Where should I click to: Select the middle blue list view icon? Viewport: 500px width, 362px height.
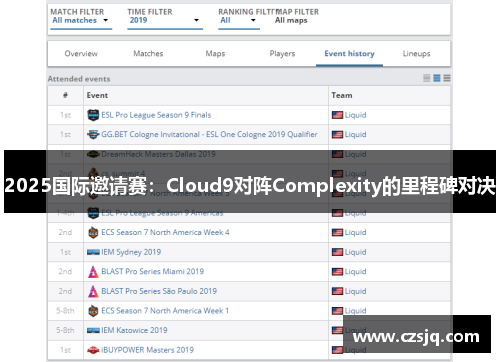[x=437, y=78]
